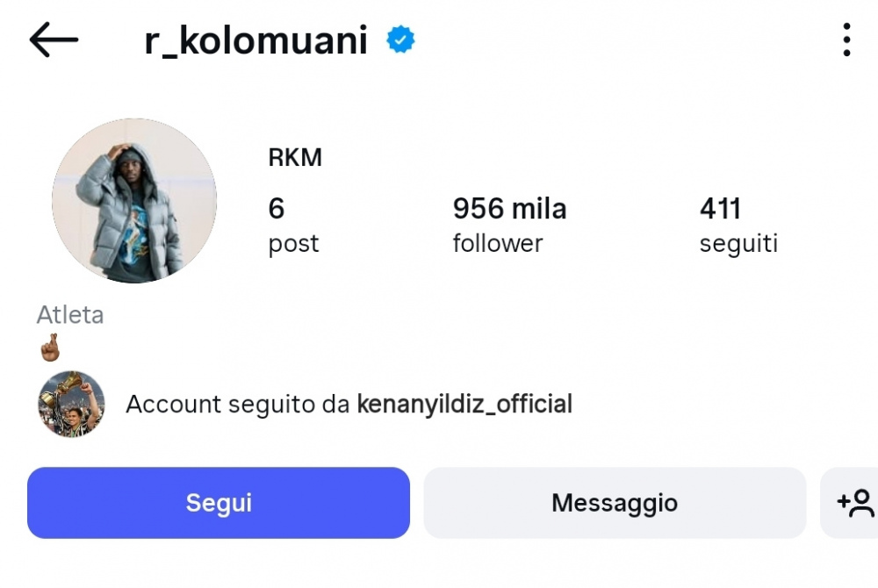Viewport: 878px width, 588px height.
Task: Tap the seguiti label under 411
Action: (x=738, y=243)
